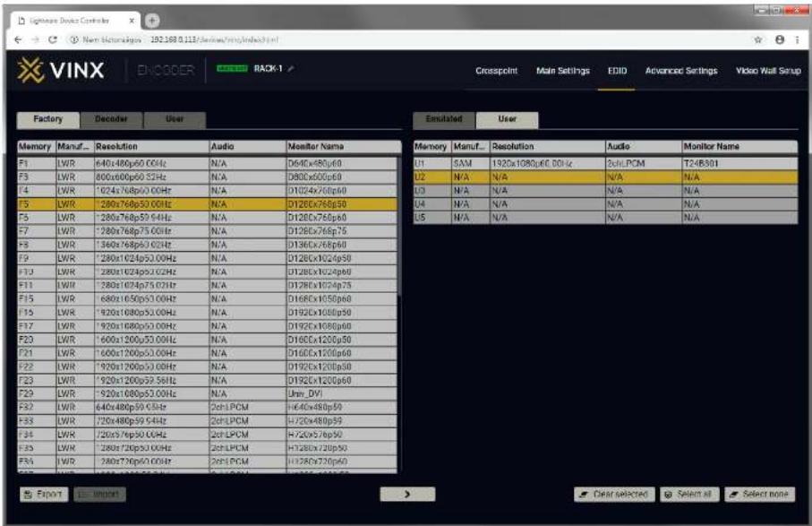The height and width of the screenshot is (526, 812).
Task: Select the F35 H1280x720p50 row
Action: tap(207, 448)
